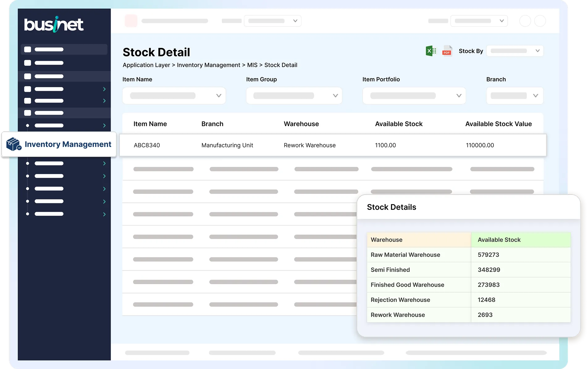The image size is (588, 369).
Task: Click the Application Layer breadcrumb
Action: pyautogui.click(x=146, y=65)
